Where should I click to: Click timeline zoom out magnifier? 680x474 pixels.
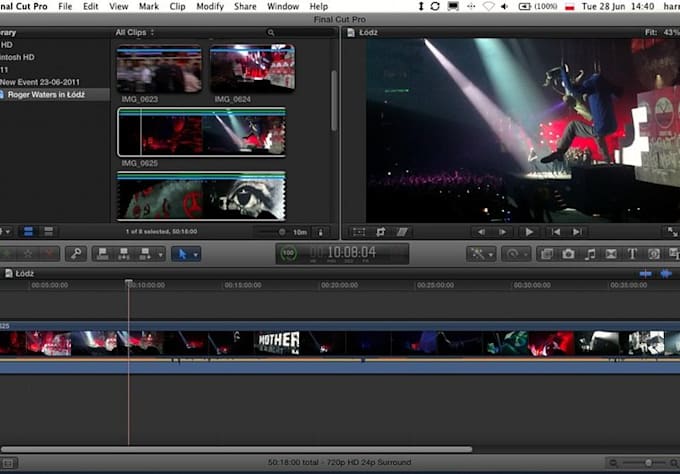pyautogui.click(x=613, y=463)
